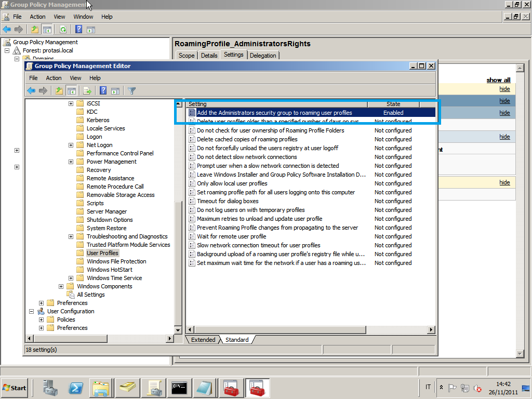Open the Details tab
Screen dimensions: 532x399
(x=209, y=55)
